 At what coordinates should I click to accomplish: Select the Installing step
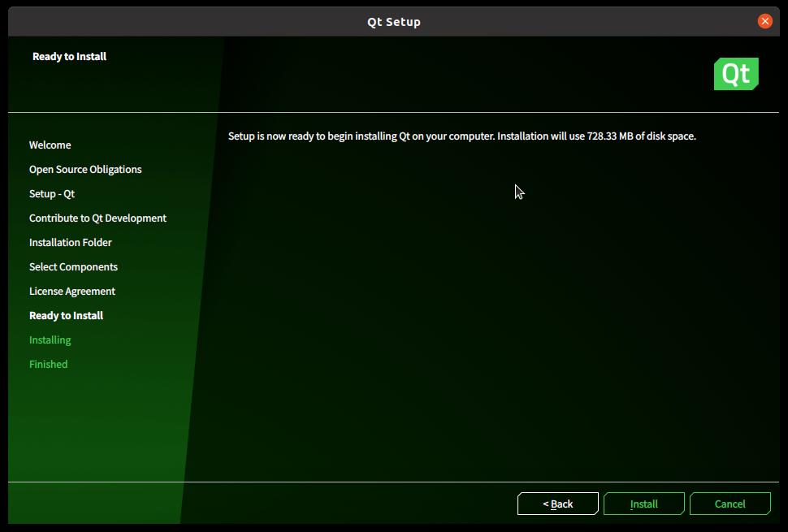[x=50, y=340]
